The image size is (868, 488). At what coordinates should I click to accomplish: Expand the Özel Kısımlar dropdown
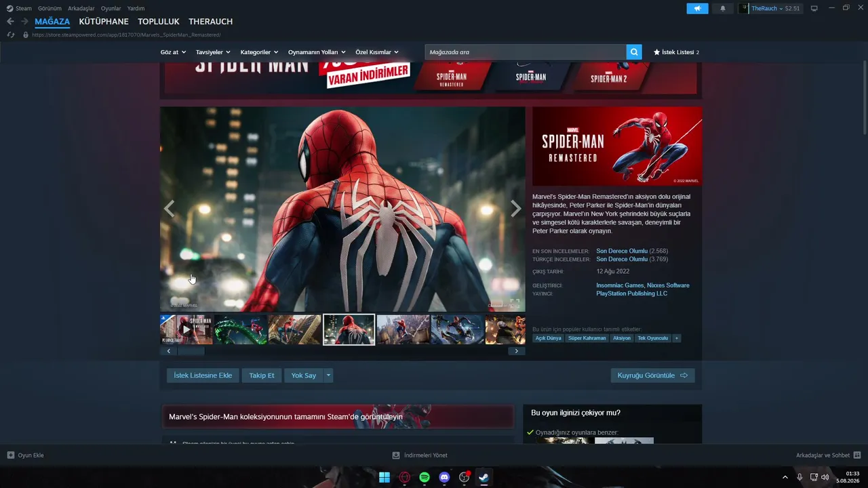point(377,52)
